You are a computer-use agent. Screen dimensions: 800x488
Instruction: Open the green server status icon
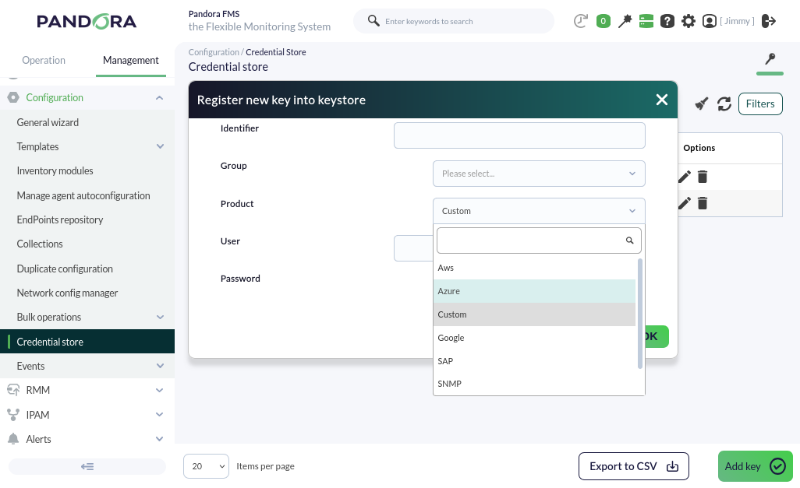coord(646,21)
